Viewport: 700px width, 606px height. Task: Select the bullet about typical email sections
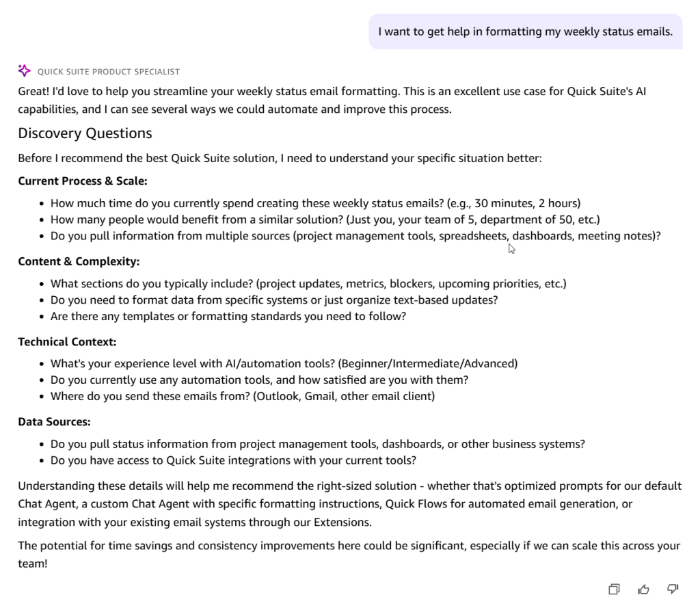308,283
